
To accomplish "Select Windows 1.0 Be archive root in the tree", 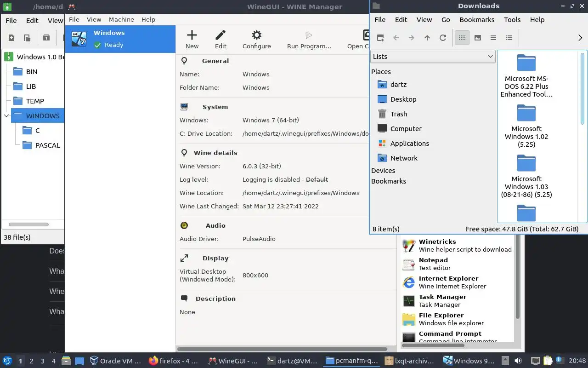I will pos(40,57).
